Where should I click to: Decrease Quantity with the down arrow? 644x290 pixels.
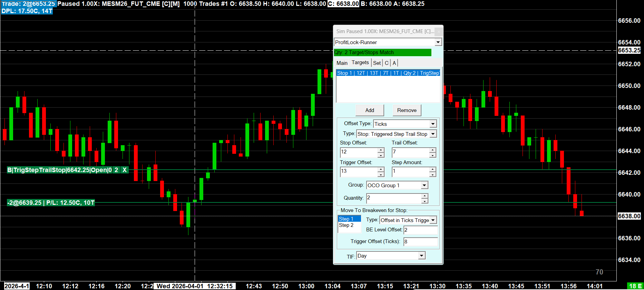(425, 201)
